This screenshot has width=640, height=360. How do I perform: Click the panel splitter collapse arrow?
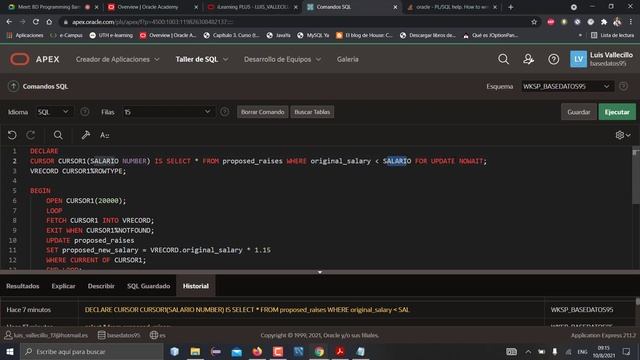click(x=320, y=272)
